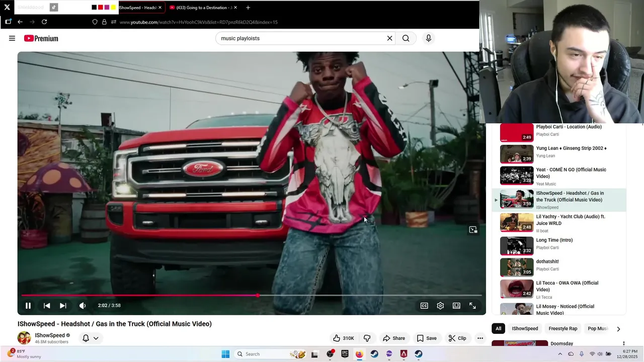Play Lil Tecca OWA OWA video
The width and height of the screenshot is (644, 362).
tap(558, 289)
